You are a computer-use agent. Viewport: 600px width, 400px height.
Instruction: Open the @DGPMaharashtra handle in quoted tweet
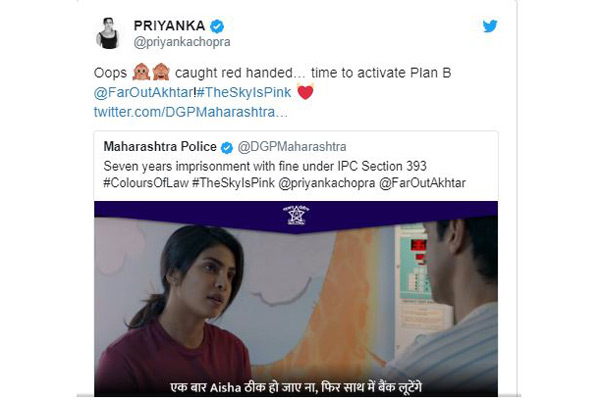(292, 147)
